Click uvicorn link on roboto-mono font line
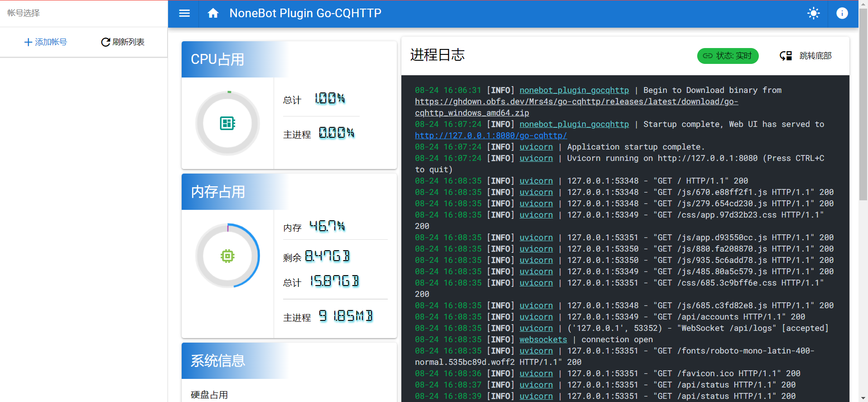868x402 pixels. (536, 351)
